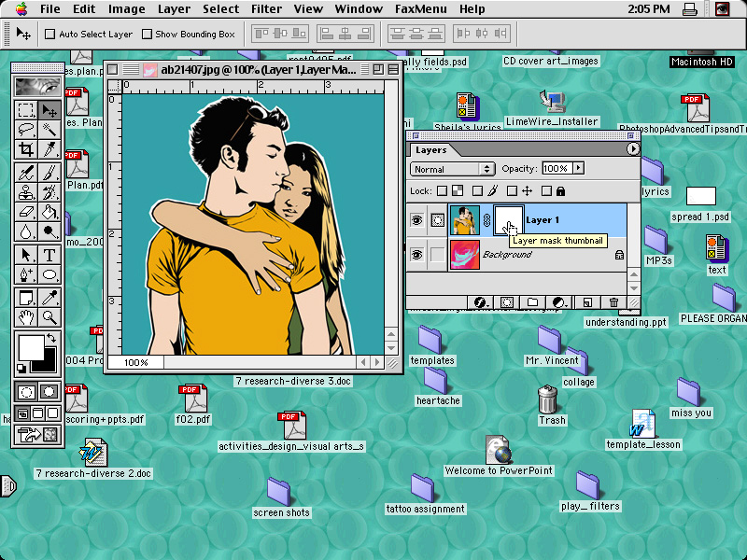Open the Layer menu
This screenshot has height=560, width=747.
click(x=174, y=9)
